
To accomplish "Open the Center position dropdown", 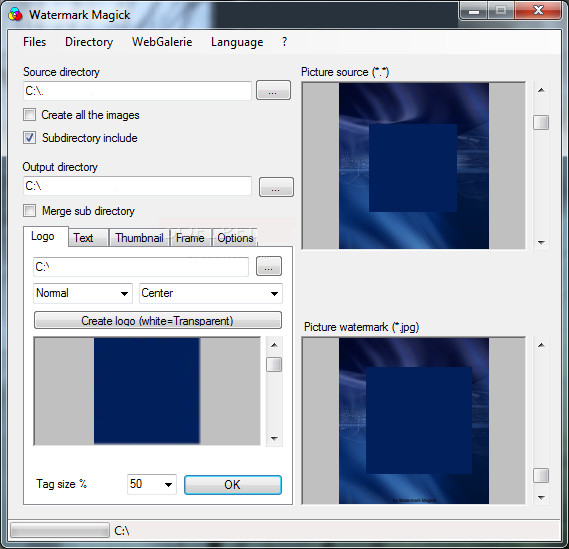I will (x=210, y=293).
